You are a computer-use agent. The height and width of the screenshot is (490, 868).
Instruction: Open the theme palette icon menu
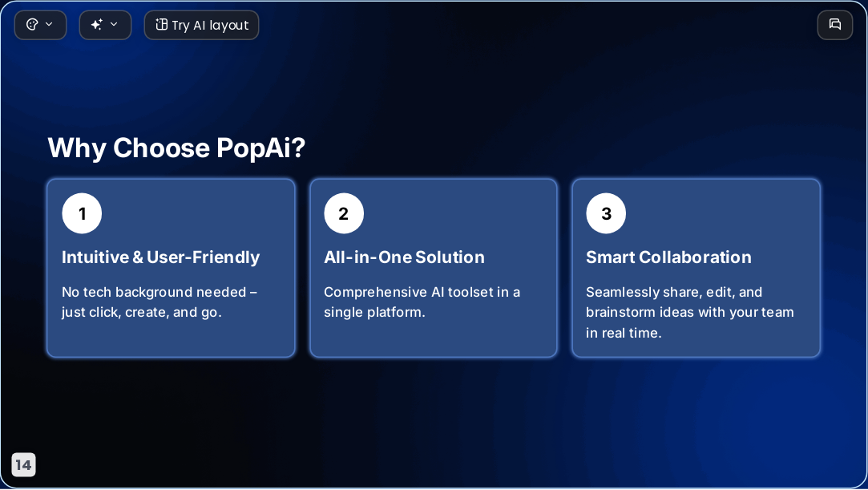coord(32,24)
